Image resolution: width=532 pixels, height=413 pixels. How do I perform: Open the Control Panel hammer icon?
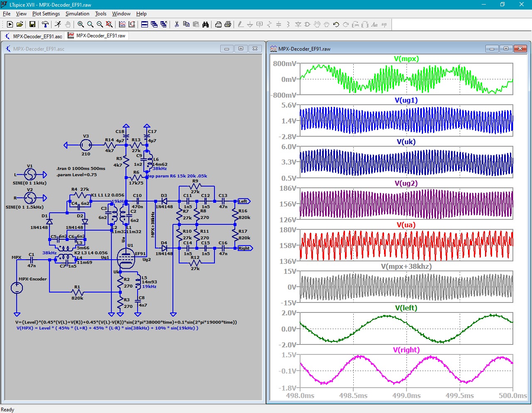pyautogui.click(x=45, y=25)
